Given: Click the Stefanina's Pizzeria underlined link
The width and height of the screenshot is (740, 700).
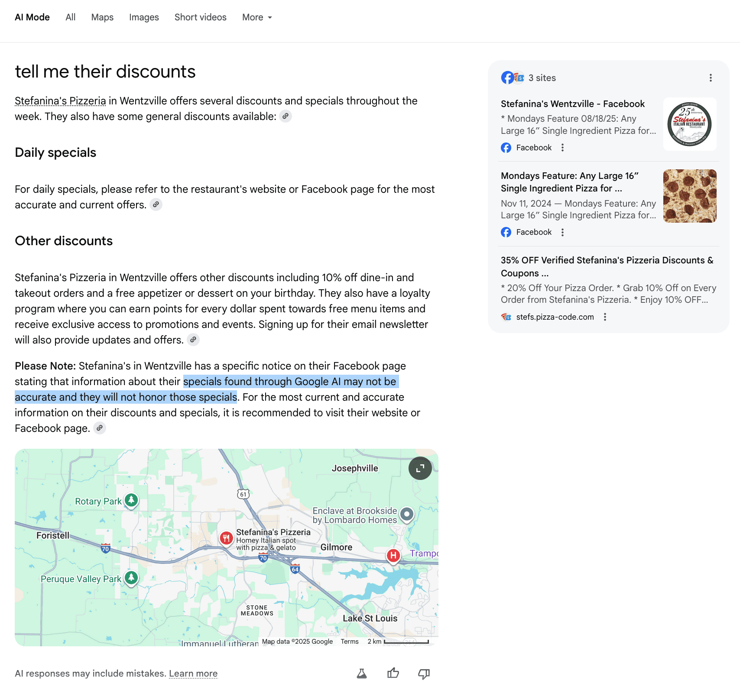Looking at the screenshot, I should pyautogui.click(x=60, y=101).
